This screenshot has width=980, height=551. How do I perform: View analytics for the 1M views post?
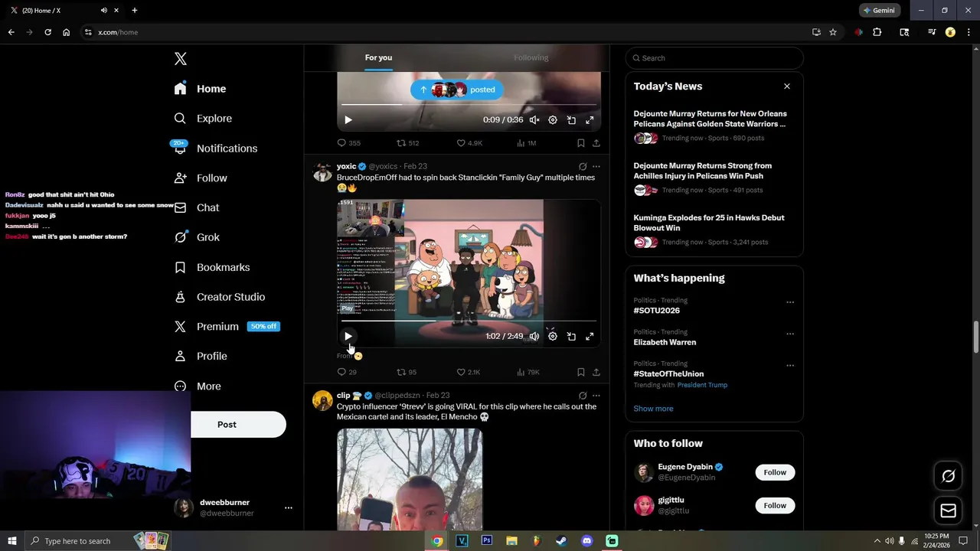(x=526, y=143)
